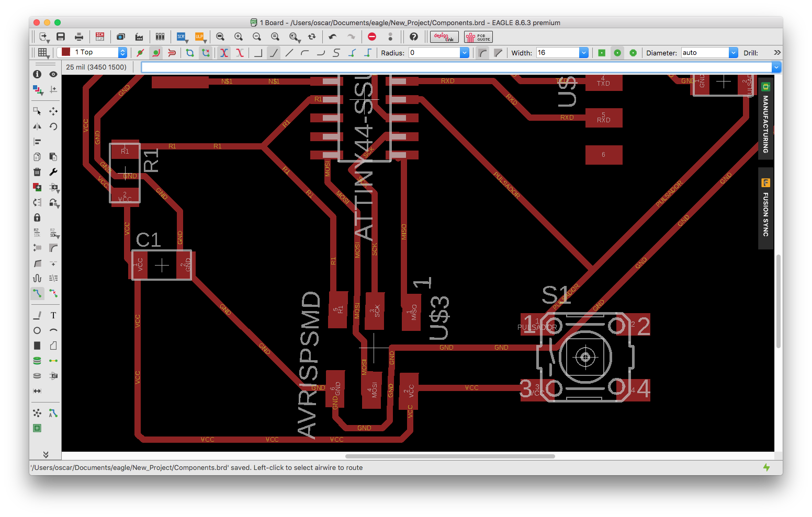Image resolution: width=812 pixels, height=517 pixels.
Task: Select the Polygon tool
Action: point(53,346)
